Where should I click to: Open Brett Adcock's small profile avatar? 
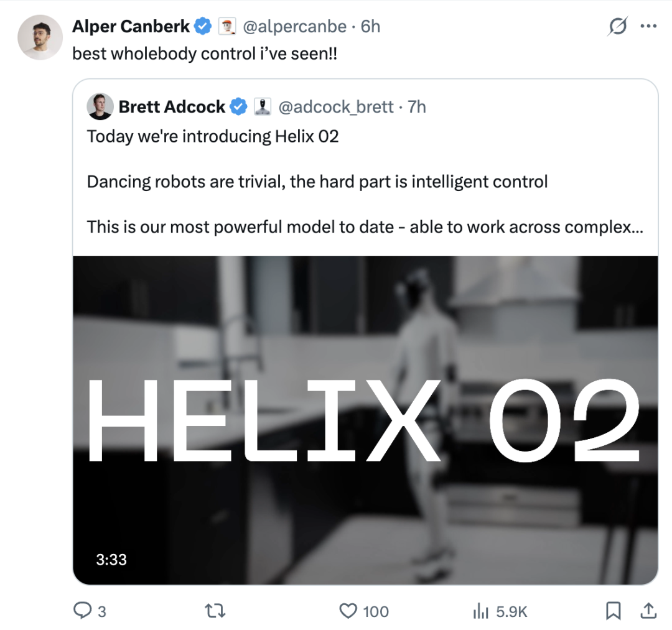tap(100, 107)
